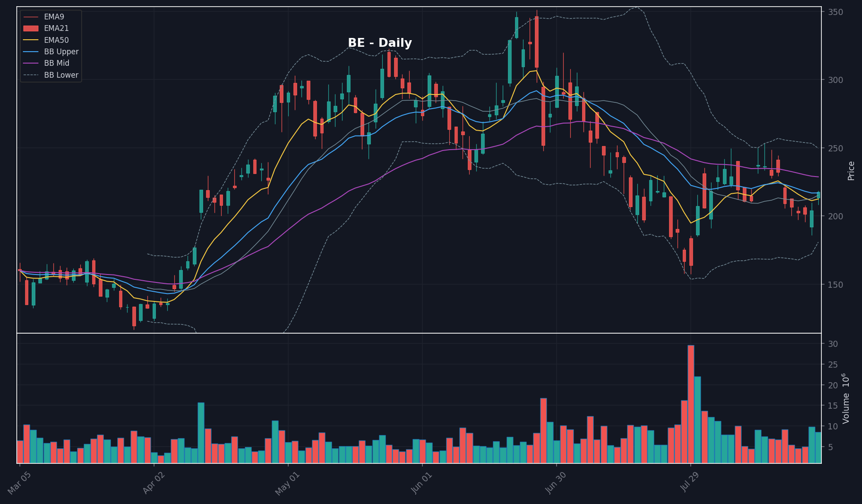Click the BB Lower legend label
The height and width of the screenshot is (504, 862).
61,75
